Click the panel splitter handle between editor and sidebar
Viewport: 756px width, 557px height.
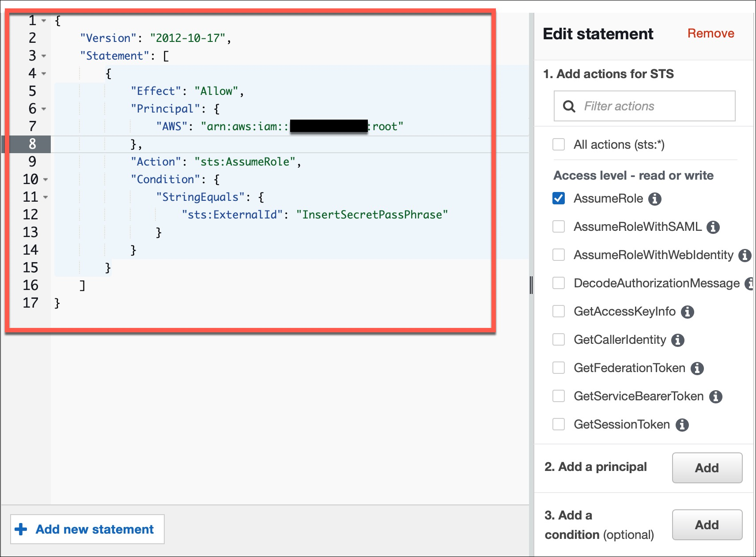click(531, 285)
